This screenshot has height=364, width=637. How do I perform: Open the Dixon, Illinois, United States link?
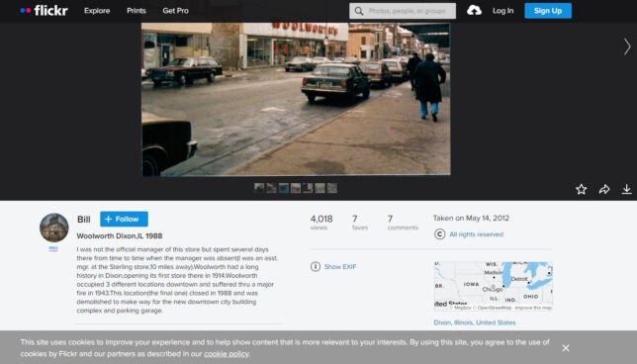(x=475, y=322)
